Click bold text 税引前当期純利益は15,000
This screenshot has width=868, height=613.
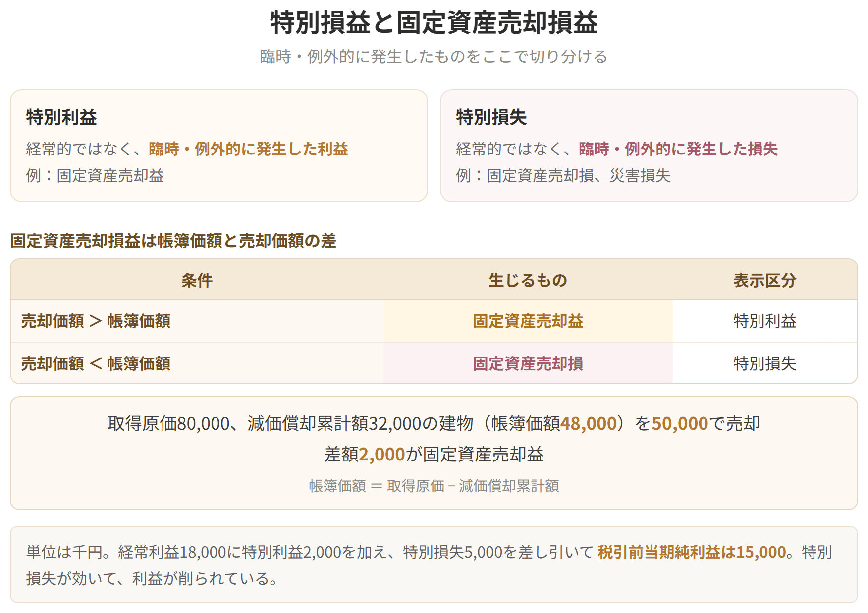click(x=692, y=552)
